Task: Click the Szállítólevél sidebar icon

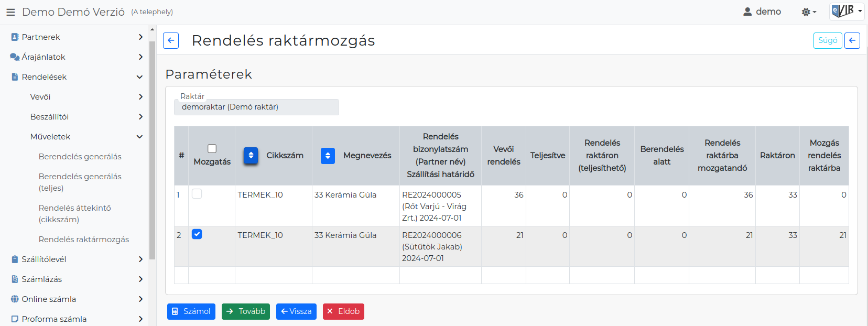Action: point(15,259)
